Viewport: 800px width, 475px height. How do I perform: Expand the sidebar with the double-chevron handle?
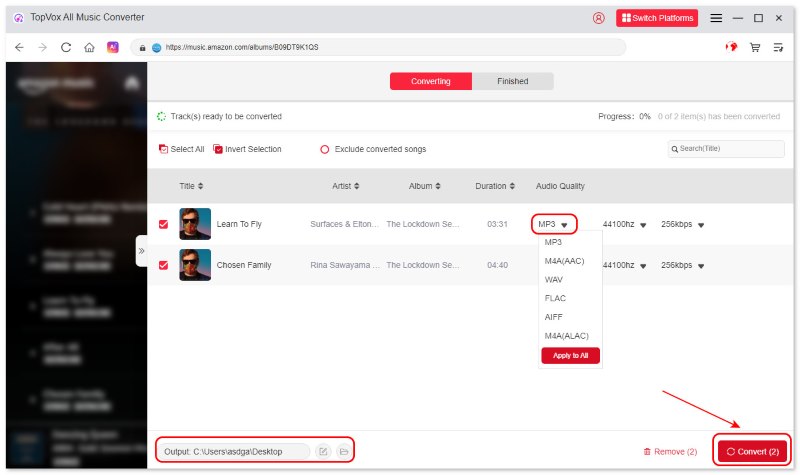point(141,251)
